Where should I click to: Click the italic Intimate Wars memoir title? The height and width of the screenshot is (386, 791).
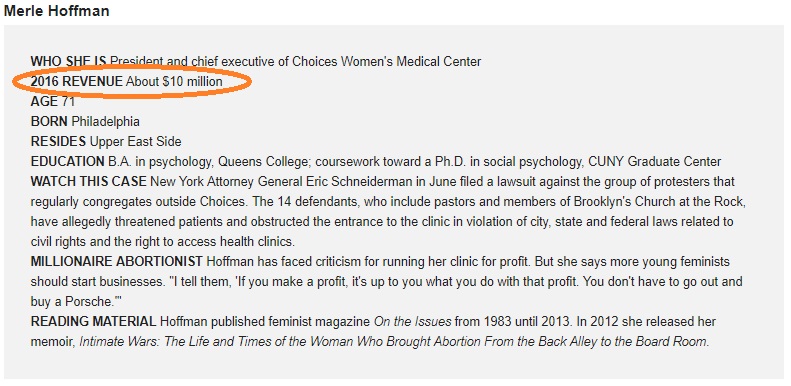coord(394,342)
